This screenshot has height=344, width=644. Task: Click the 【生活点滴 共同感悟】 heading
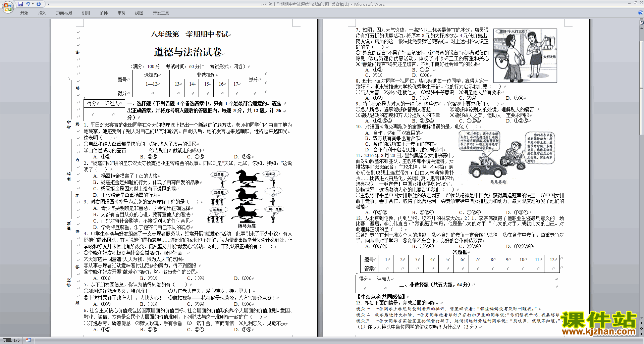click(x=381, y=297)
